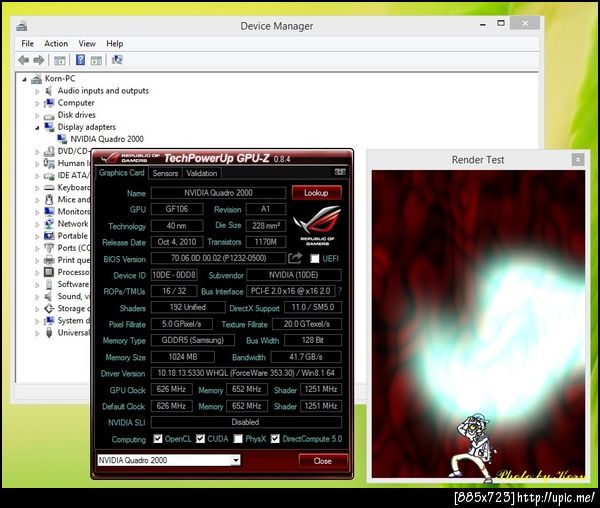The image size is (600, 508).
Task: Expand the Disk drives node arrow
Action: 37,116
